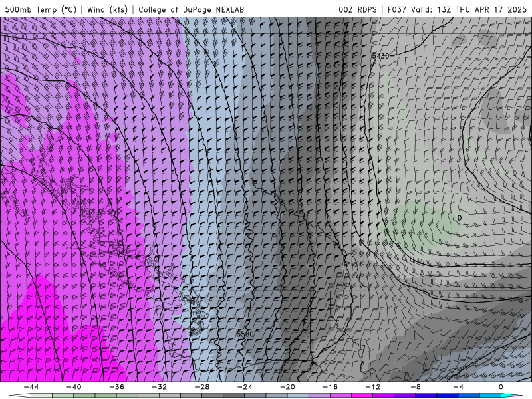Click the -44 colorbar tick label
This screenshot has width=532, height=399.
pyautogui.click(x=31, y=387)
